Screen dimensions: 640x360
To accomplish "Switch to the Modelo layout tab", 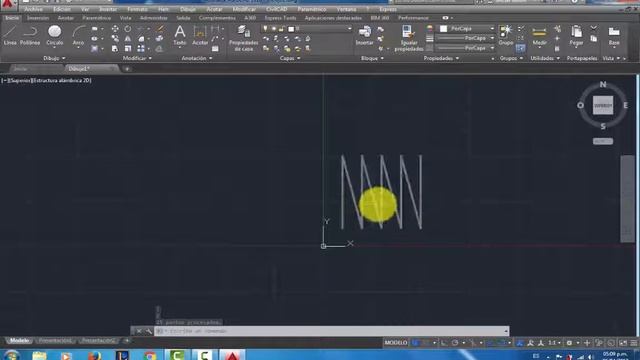I will [19, 340].
